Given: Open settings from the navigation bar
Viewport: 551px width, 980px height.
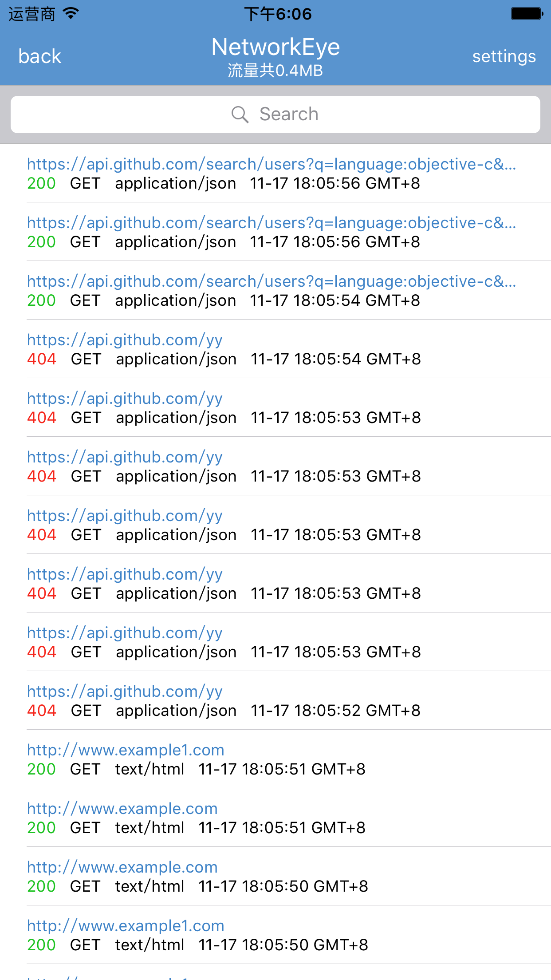Looking at the screenshot, I should [504, 56].
